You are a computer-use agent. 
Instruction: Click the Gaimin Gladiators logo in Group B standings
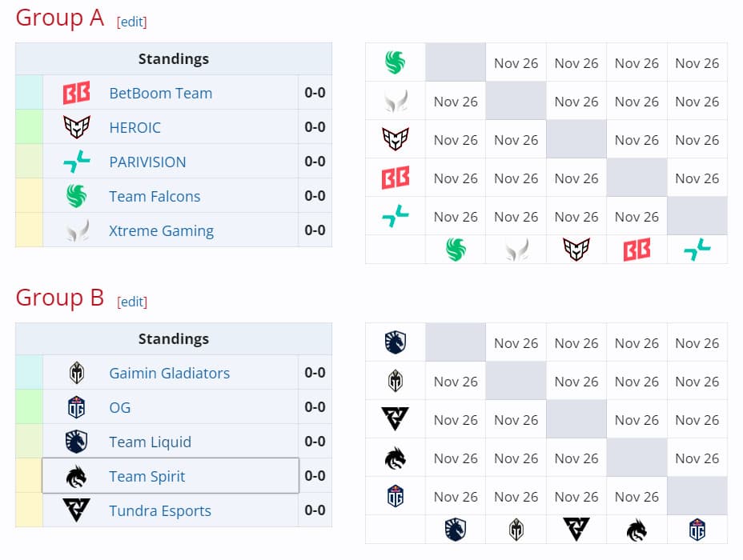[x=77, y=373]
